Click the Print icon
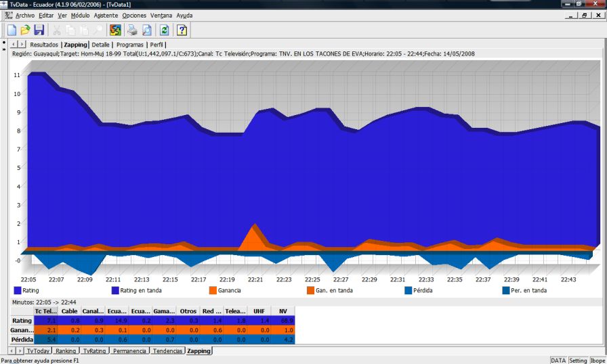This screenshot has width=607, height=364. (x=133, y=30)
